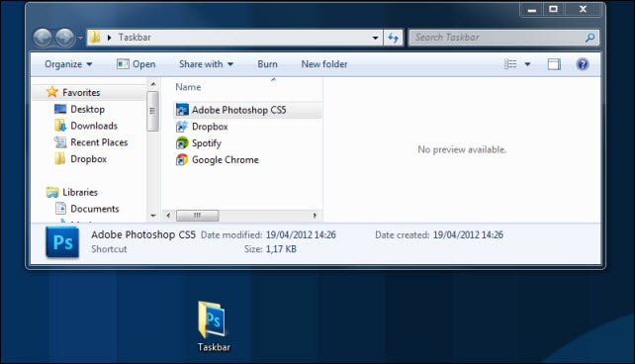Select Downloads in Favorites
Image resolution: width=635 pixels, height=364 pixels.
(94, 126)
